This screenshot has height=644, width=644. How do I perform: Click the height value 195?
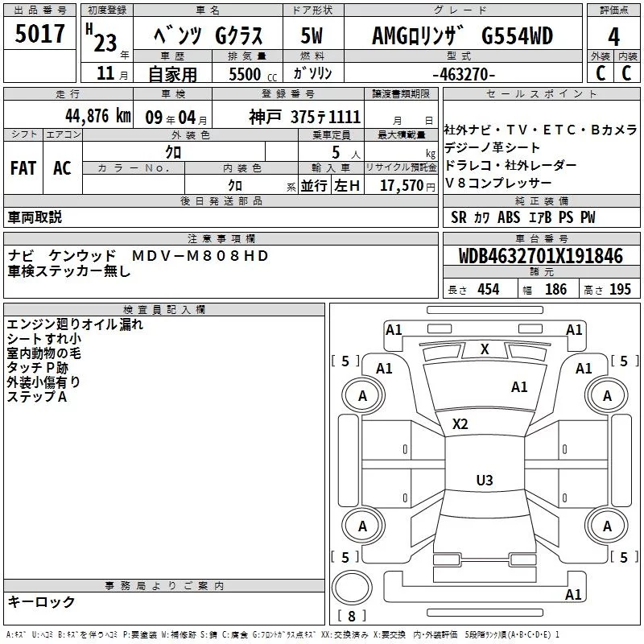pos(620,289)
